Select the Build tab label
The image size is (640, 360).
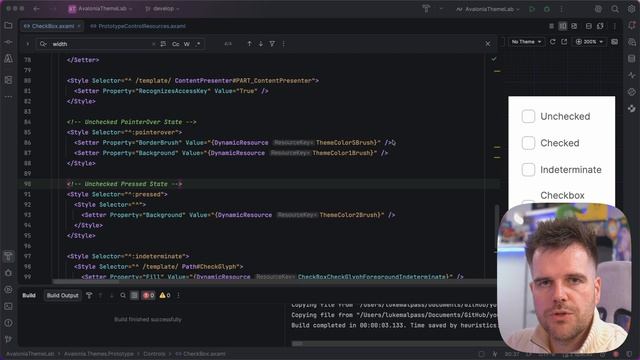[29, 295]
